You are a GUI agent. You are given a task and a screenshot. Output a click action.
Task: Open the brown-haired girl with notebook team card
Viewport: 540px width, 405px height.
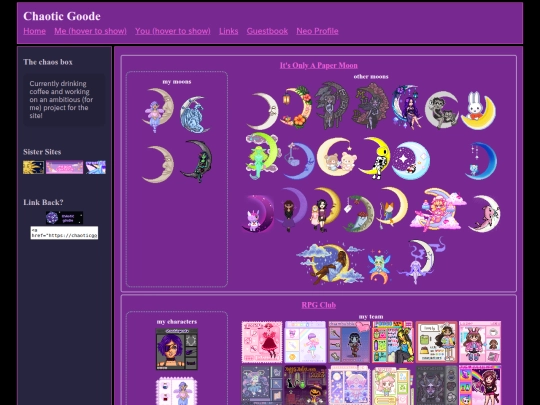pyautogui.click(x=436, y=342)
